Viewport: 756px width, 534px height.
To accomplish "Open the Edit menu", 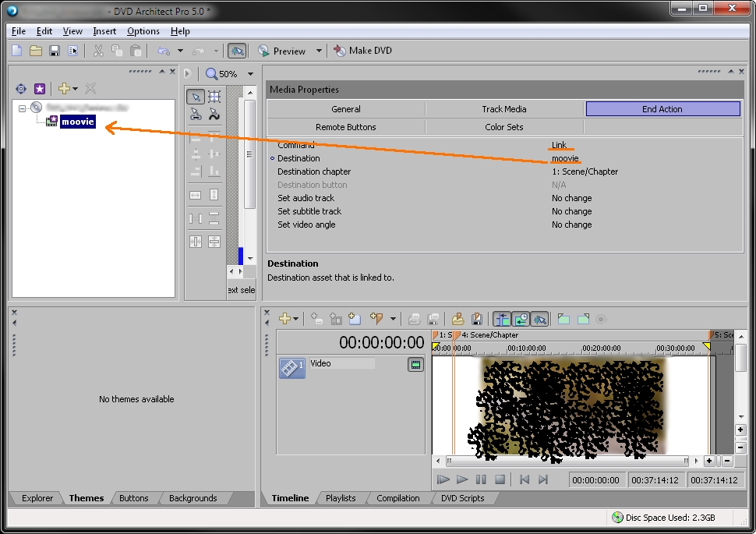I will (44, 31).
